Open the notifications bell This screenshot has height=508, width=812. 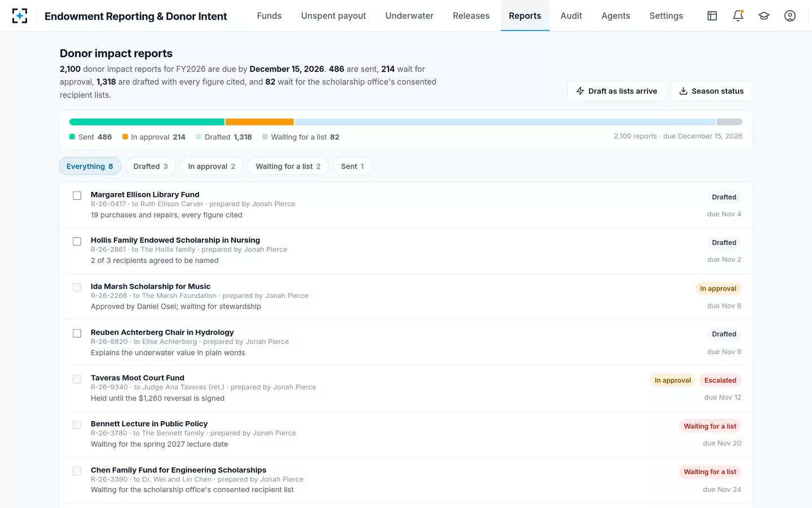[738, 16]
